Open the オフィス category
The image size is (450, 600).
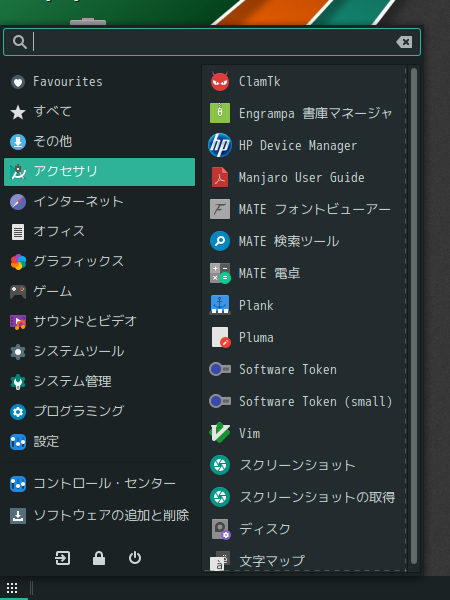(99, 232)
